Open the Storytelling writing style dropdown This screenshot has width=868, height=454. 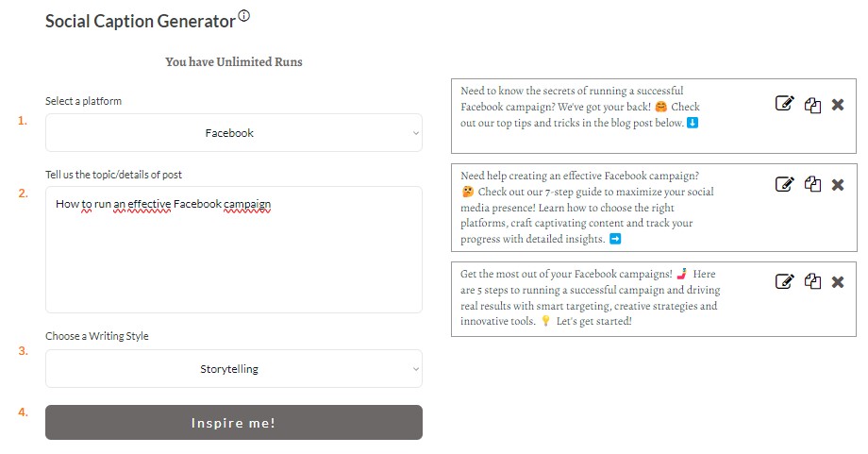click(234, 369)
